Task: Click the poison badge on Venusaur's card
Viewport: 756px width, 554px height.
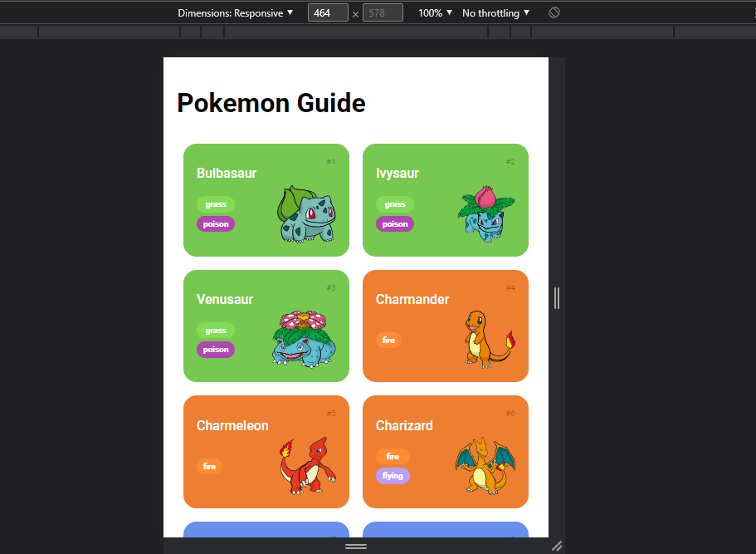Action: coord(216,350)
